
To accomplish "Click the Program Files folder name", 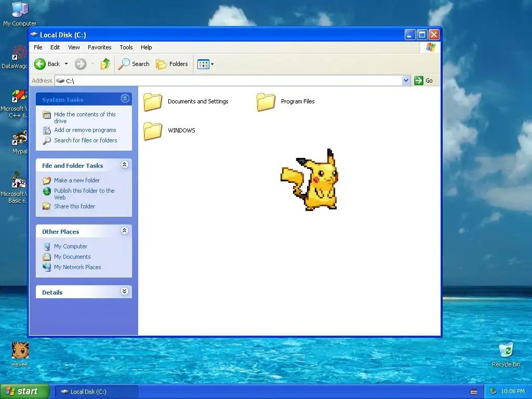I will pos(298,101).
